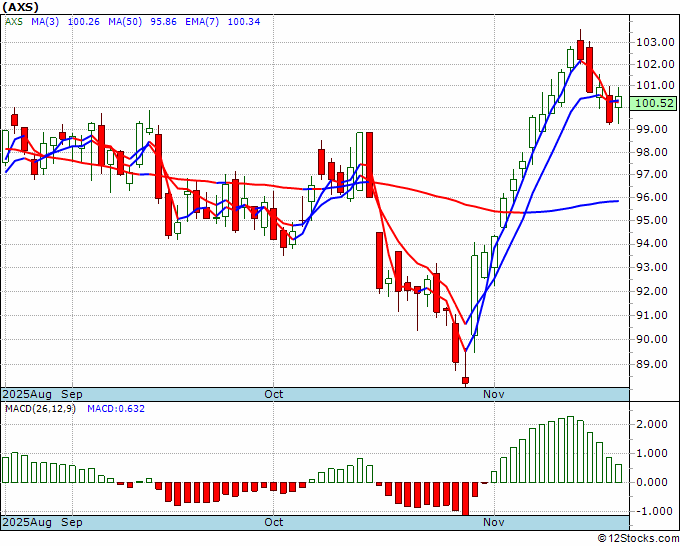Click the 102.00 price axis label

point(655,64)
